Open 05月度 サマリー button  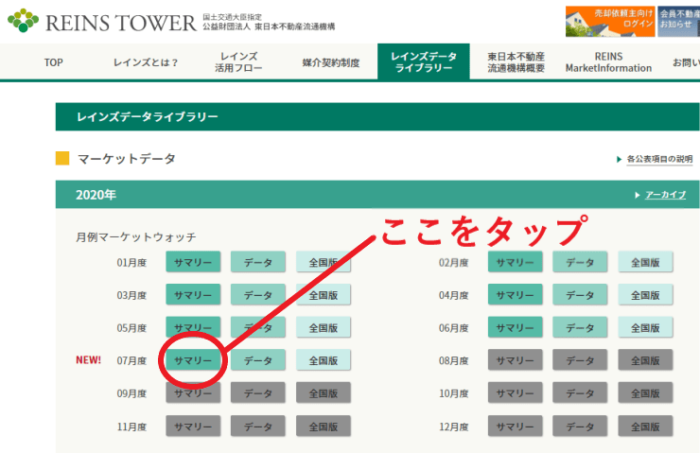point(193,327)
